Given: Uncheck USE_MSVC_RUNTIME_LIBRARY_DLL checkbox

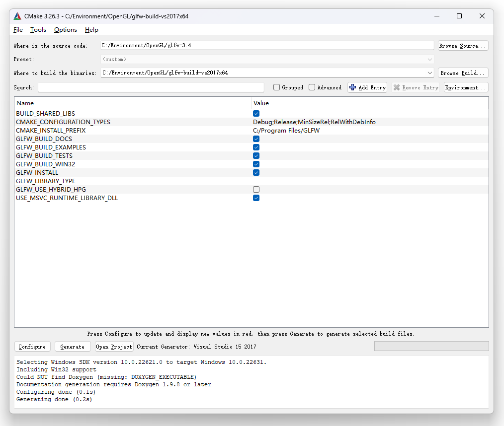Looking at the screenshot, I should coord(256,198).
